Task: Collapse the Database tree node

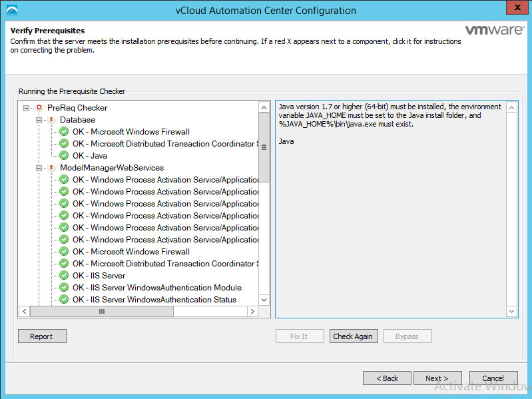Action: tap(39, 120)
